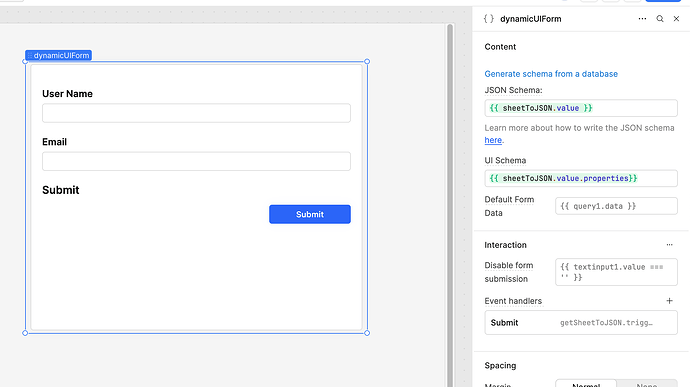Screen dimensions: 690x387
Task: Add a new event handler with plus icon
Action: (x=669, y=301)
